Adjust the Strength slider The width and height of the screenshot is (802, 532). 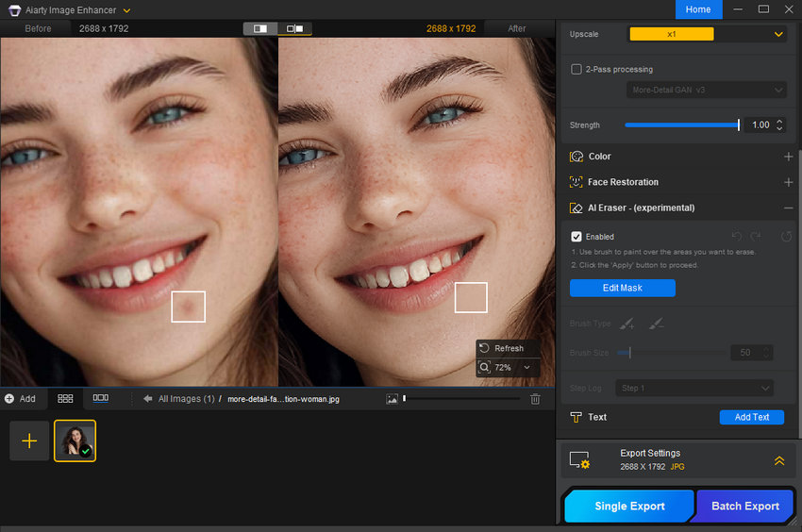tap(682, 125)
